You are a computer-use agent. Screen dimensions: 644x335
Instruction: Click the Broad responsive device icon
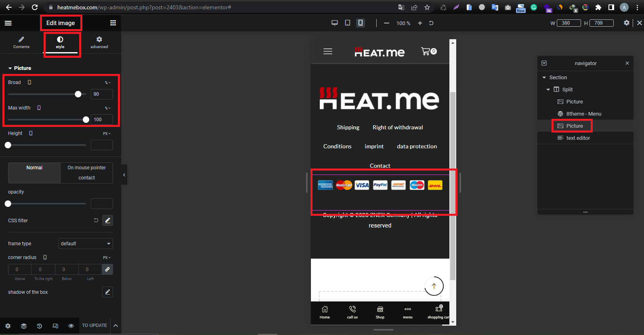29,82
